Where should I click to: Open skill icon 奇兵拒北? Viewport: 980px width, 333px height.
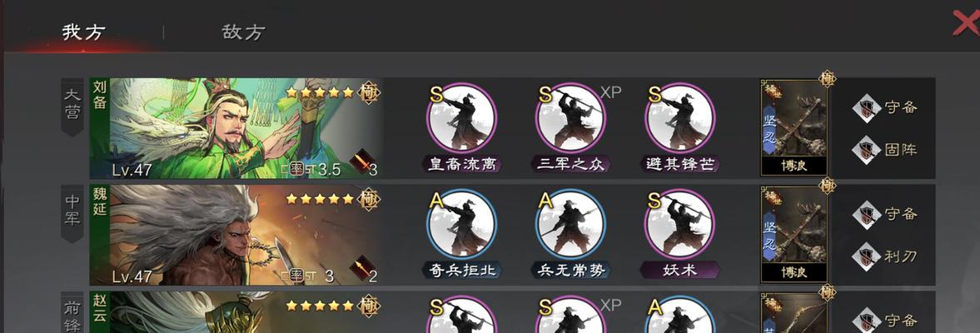click(461, 224)
